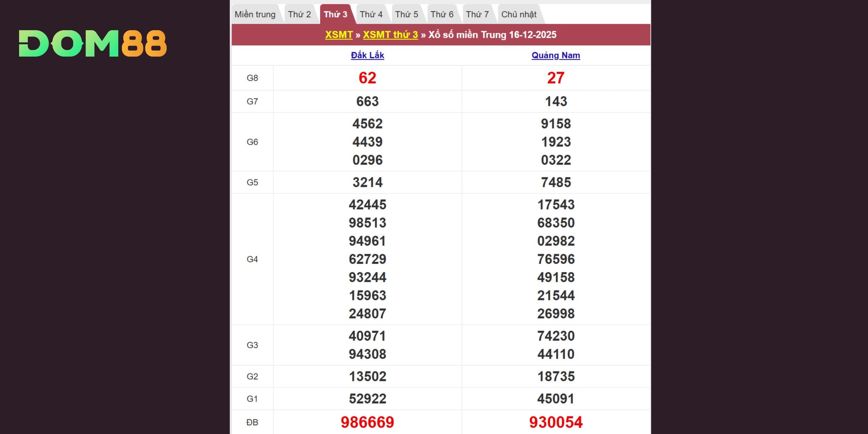
Task: Click the DOM88 logo
Action: coord(93,43)
